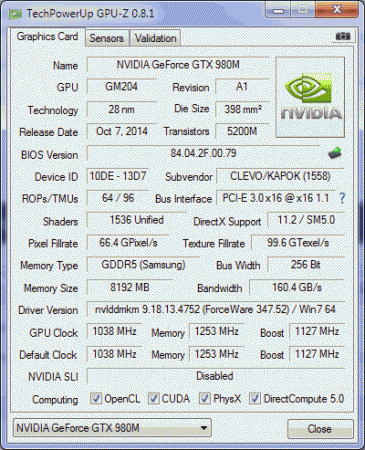Click the GPU Clock row Boost 1127 MHz
The height and width of the screenshot is (450, 365).
click(x=317, y=331)
